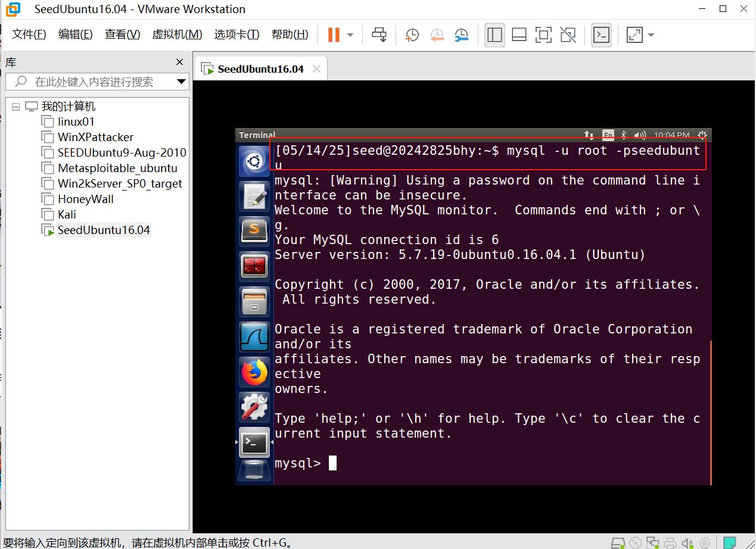Open the stretch display dropdown arrow
Image resolution: width=756 pixels, height=549 pixels.
(651, 35)
